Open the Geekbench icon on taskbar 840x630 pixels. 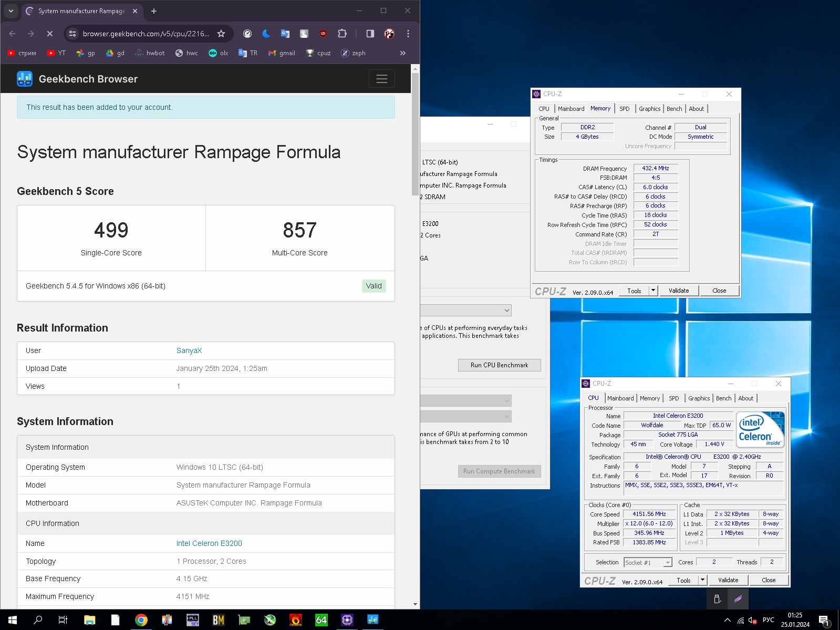coord(373,620)
